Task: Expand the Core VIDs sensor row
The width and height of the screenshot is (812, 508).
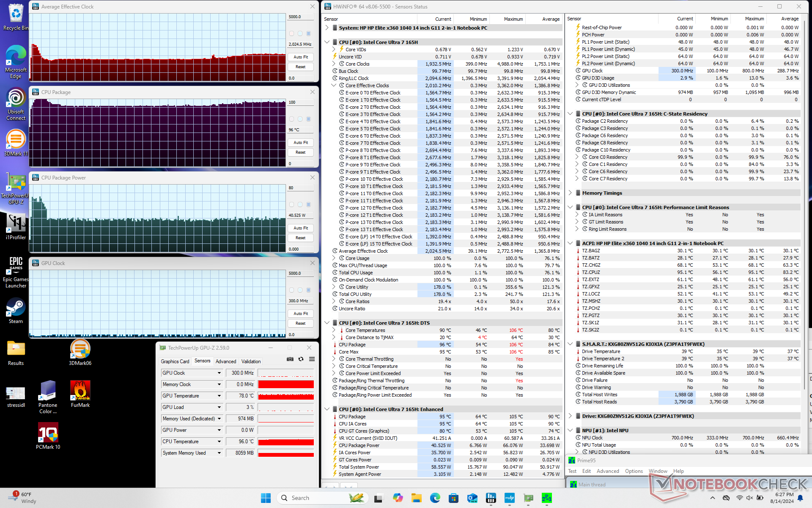Action: (334, 50)
